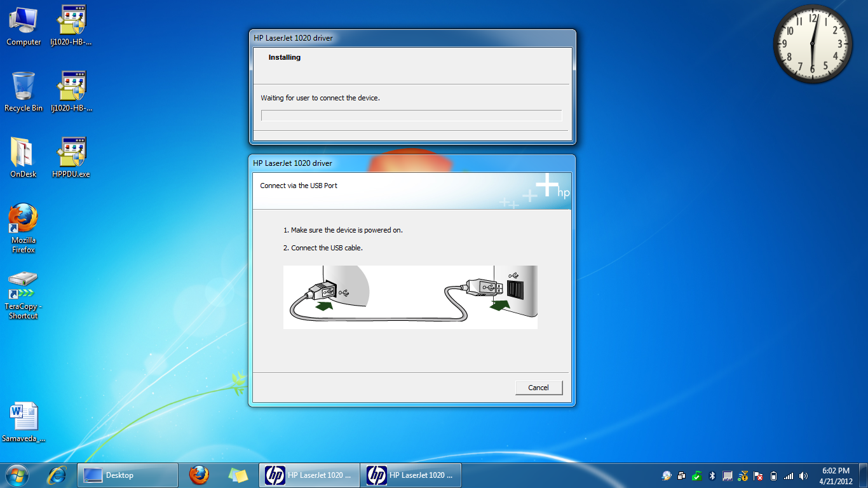Click the analog clock desktop gadget
868x488 pixels.
tap(812, 43)
